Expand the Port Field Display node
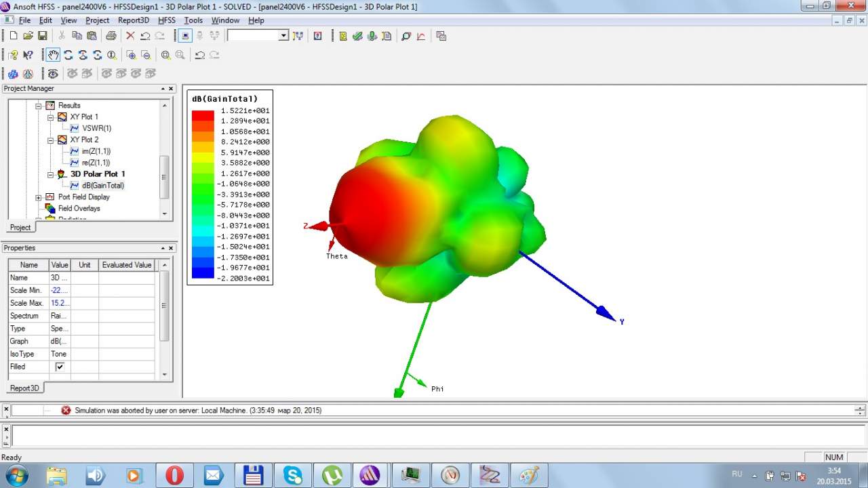 [x=39, y=197]
